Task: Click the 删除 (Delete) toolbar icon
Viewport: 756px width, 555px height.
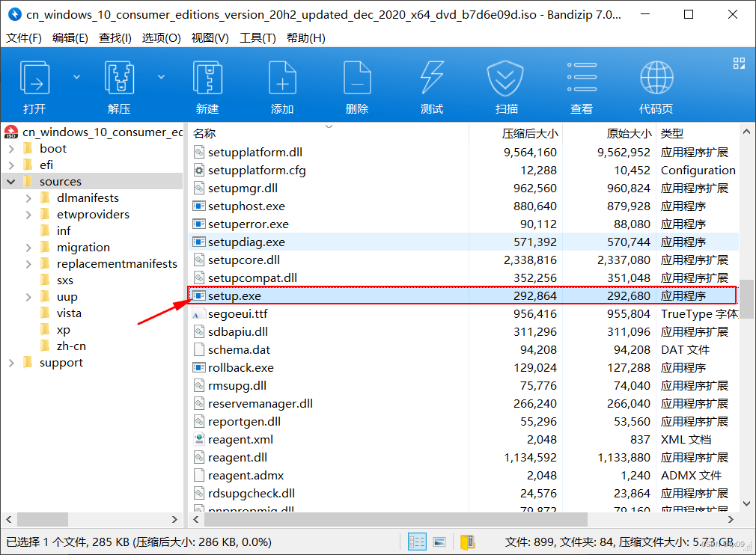Action: pos(357,82)
